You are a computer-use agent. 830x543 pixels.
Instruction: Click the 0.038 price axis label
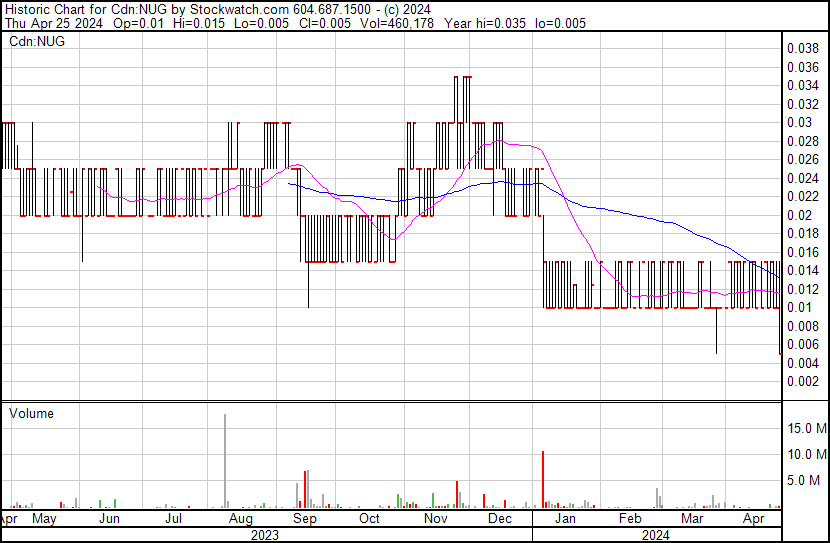(x=803, y=48)
